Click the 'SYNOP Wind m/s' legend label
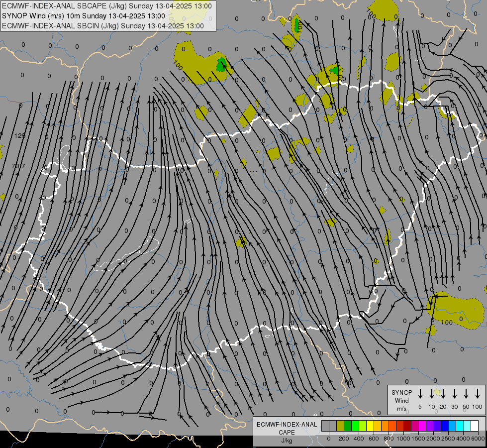Viewport: 487px width, 448px height. pos(401,400)
